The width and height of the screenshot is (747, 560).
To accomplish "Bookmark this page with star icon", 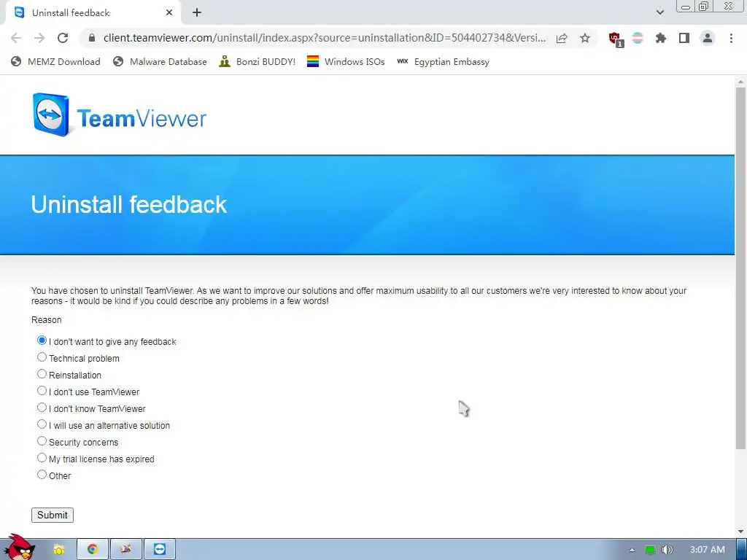I will [585, 38].
